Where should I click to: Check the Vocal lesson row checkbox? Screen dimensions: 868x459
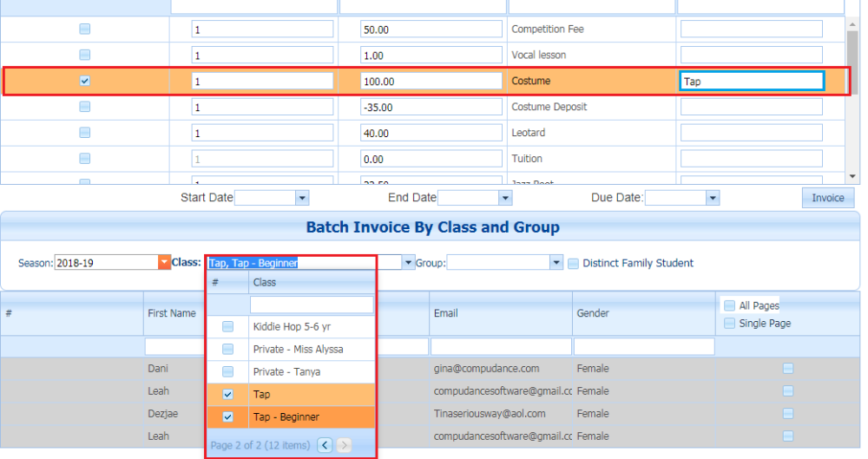[x=85, y=55]
